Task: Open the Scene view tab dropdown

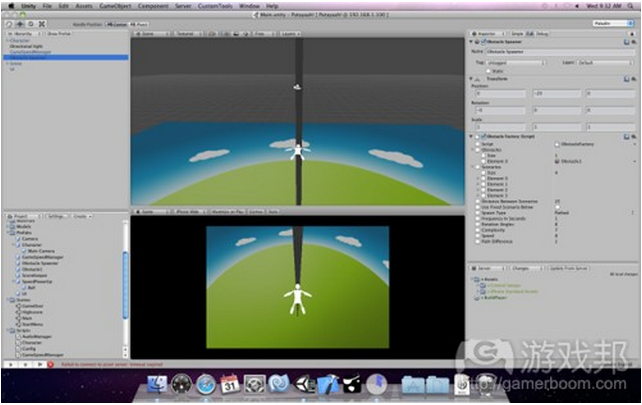Action: coord(151,34)
